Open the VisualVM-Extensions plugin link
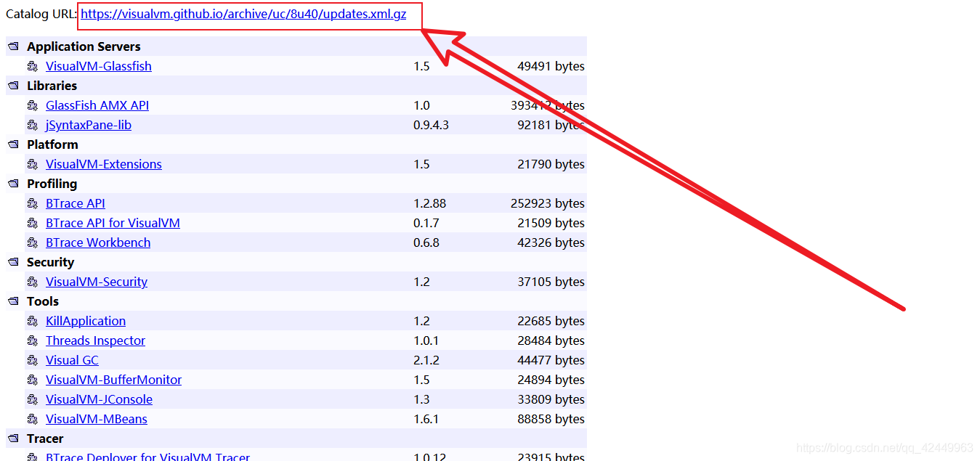The image size is (980, 461). coord(103,164)
